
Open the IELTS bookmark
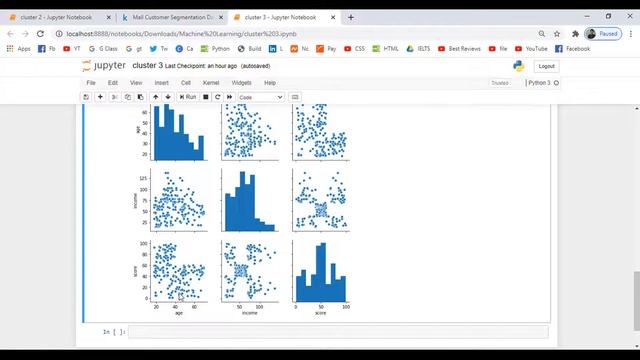pos(418,49)
